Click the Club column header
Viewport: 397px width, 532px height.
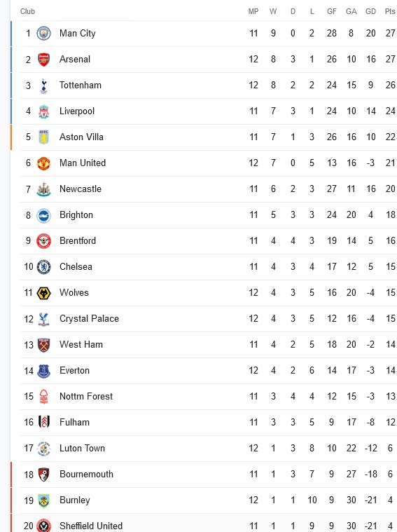click(x=27, y=11)
